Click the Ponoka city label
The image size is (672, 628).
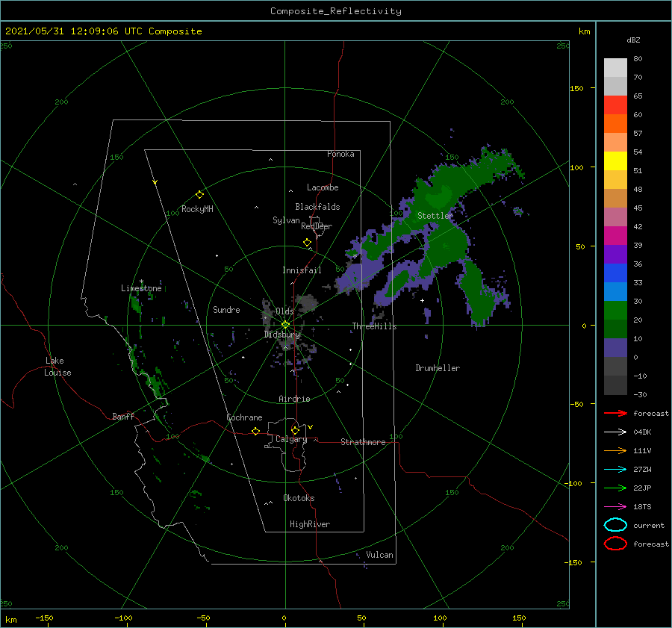[x=340, y=154]
